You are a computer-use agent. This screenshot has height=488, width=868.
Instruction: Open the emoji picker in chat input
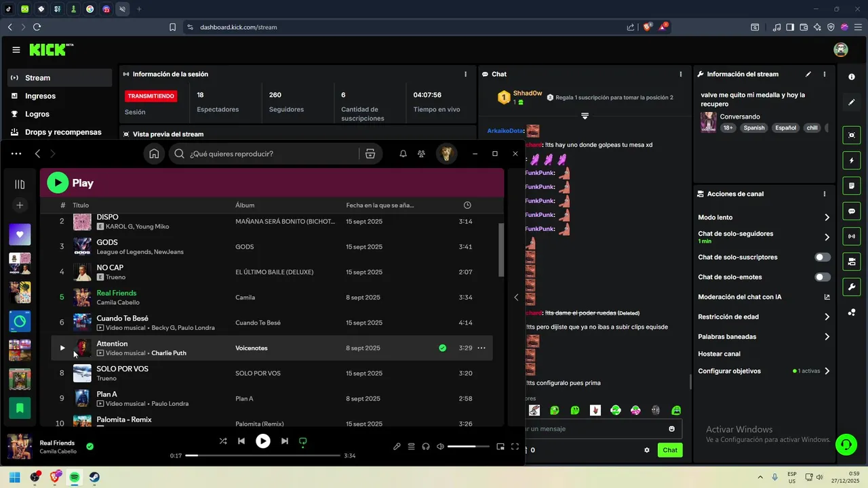click(x=672, y=428)
